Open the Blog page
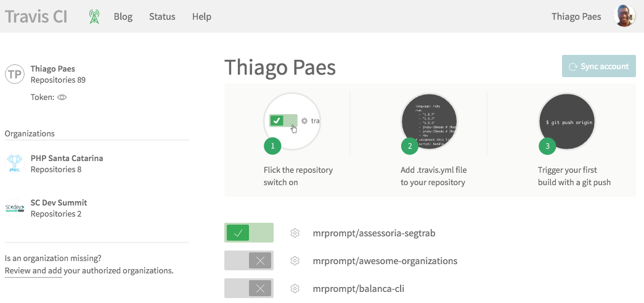The width and height of the screenshot is (644, 303). coord(123,17)
